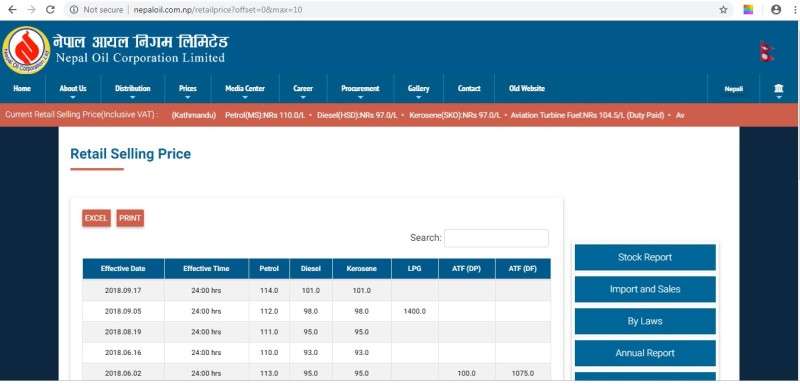The height and width of the screenshot is (384, 800).
Task: Open the Contact menu item
Action: pos(469,88)
